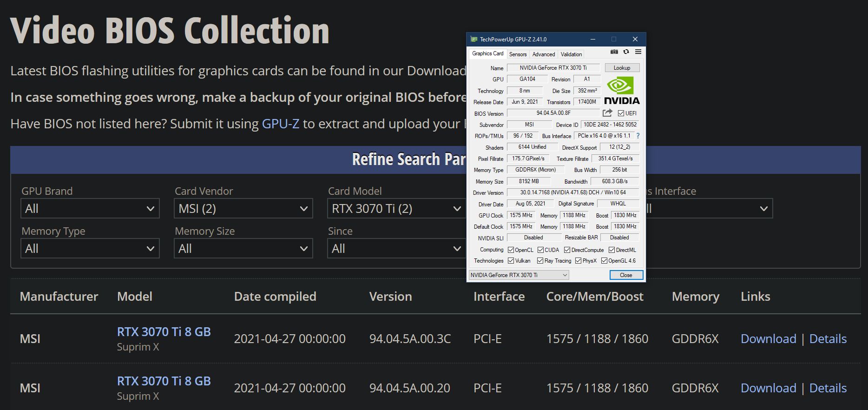Open the Card Model RTX 3070 Ti dropdown
This screenshot has height=410, width=868.
click(397, 208)
